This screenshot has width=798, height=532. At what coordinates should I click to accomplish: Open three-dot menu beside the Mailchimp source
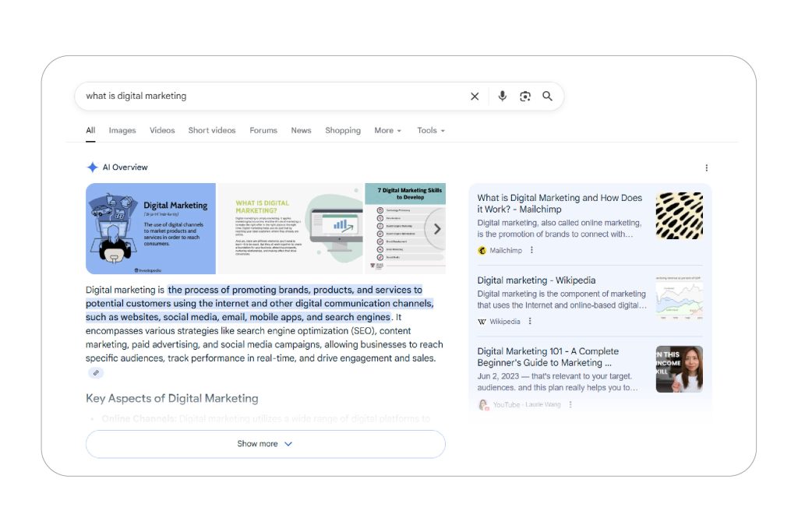coord(531,250)
